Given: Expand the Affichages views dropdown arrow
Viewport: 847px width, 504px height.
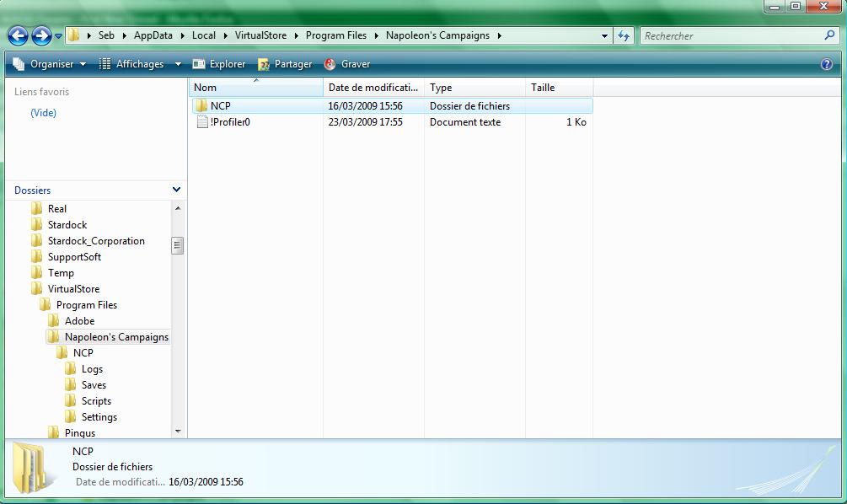Looking at the screenshot, I should [x=178, y=64].
